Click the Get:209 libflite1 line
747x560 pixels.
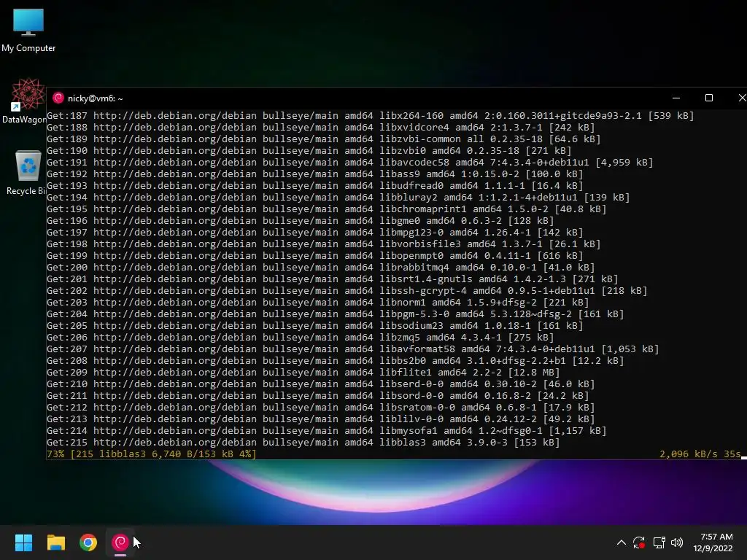(303, 373)
